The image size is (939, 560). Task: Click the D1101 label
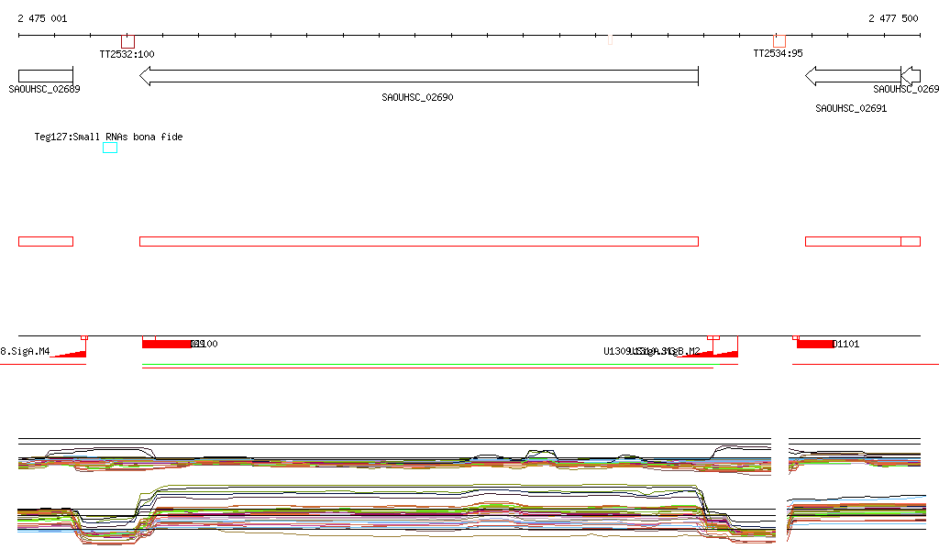(846, 344)
